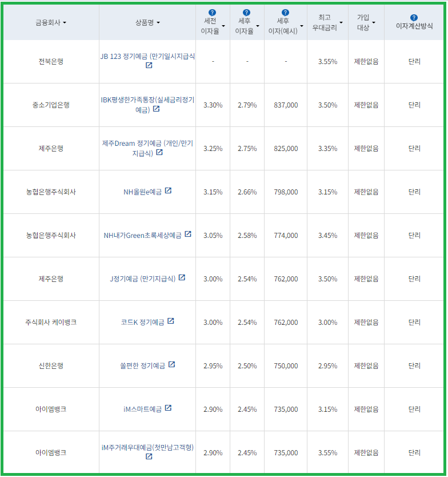Click the 2.66% after-tax rate cell

point(247,192)
